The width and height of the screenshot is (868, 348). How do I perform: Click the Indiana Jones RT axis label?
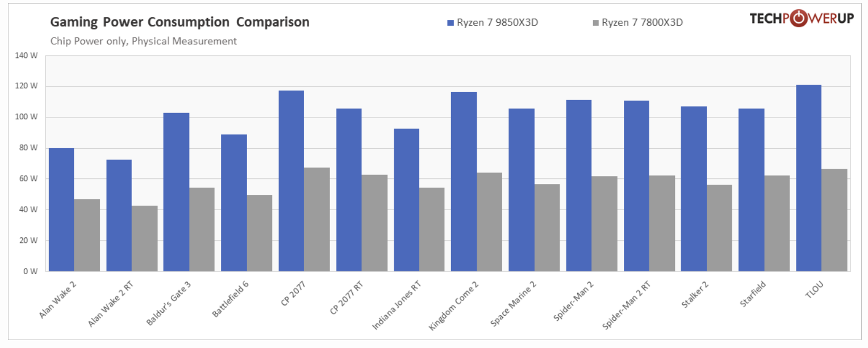pos(397,305)
